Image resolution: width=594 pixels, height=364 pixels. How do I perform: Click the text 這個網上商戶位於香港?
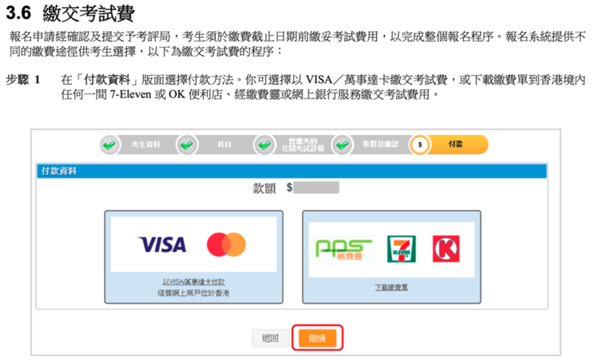pos(194,293)
